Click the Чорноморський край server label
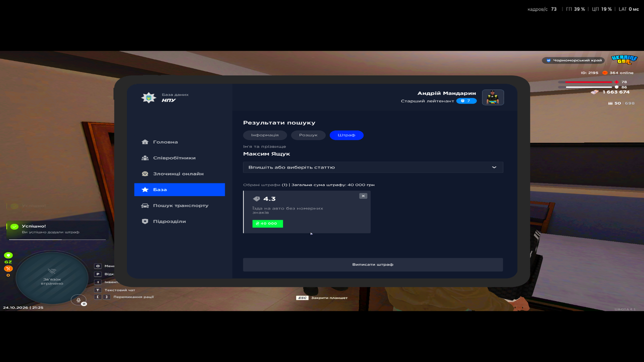The height and width of the screenshot is (362, 644). (x=574, y=60)
